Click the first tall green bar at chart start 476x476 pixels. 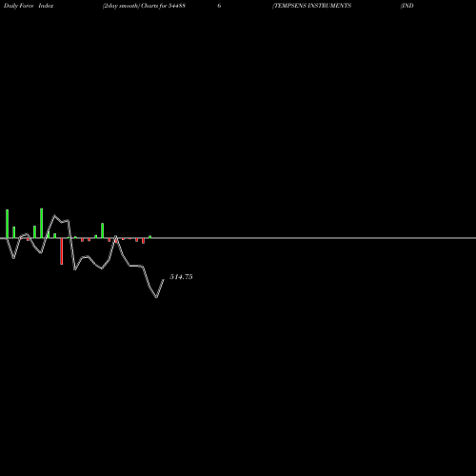8,224
